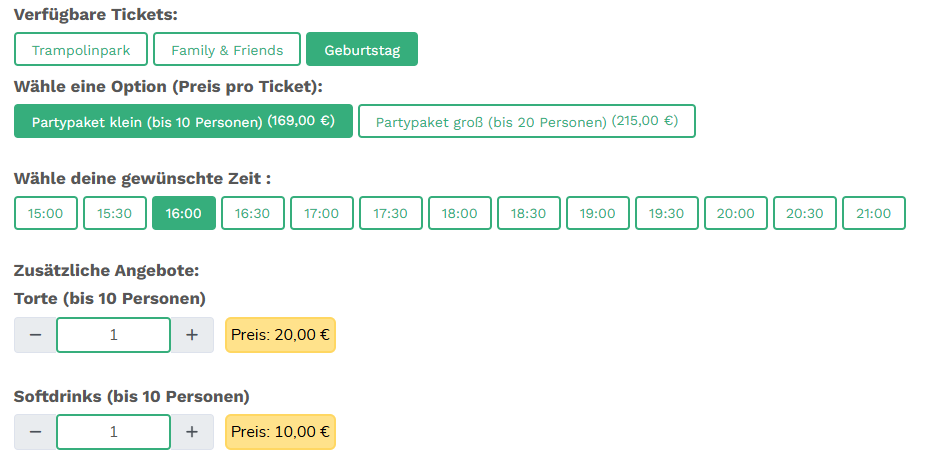The width and height of the screenshot is (935, 469).
Task: Choose Partypaket groß for 215,00 €
Action: click(526, 122)
